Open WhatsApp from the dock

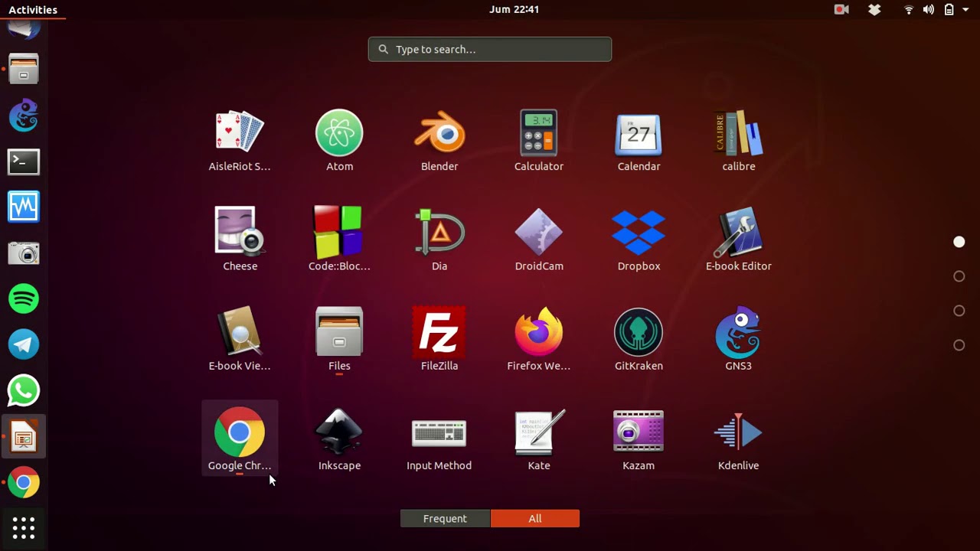(x=24, y=390)
